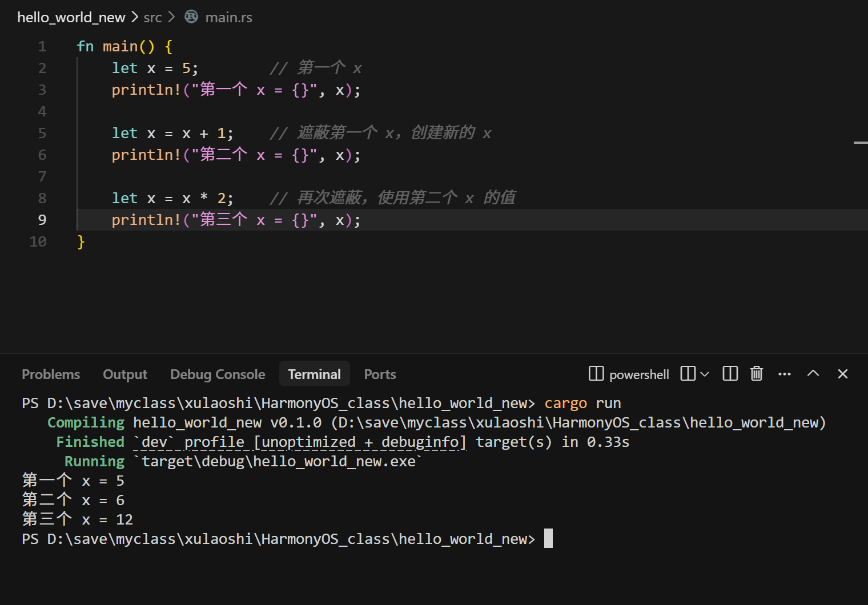The width and height of the screenshot is (868, 605).
Task: Close the panel with the X
Action: [x=843, y=374]
